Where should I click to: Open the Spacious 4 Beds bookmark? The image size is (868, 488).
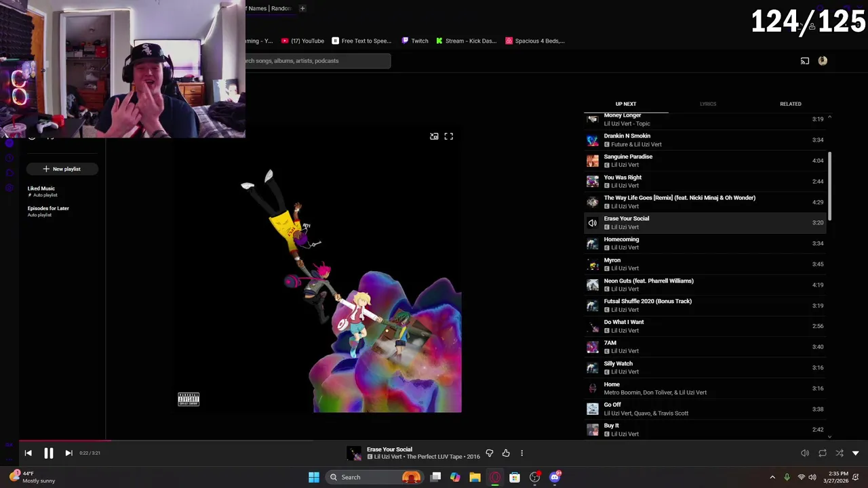coord(535,41)
